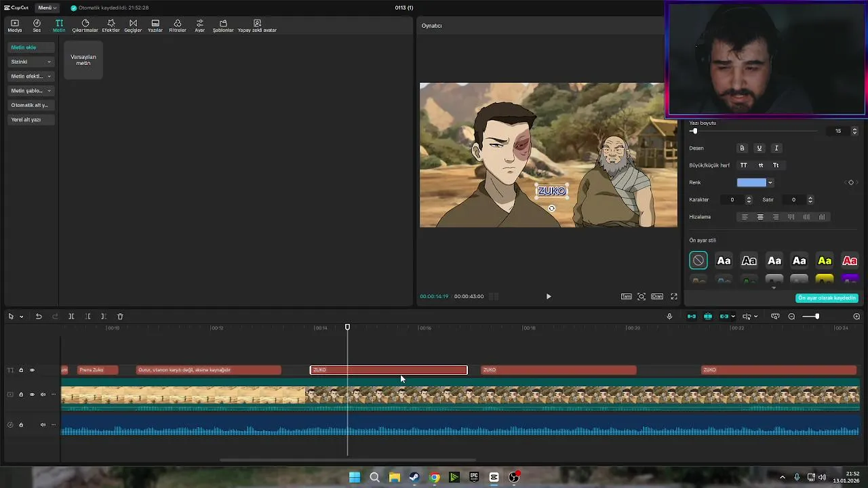Mute the video track audio
This screenshot has width=868, height=488.
[43, 394]
